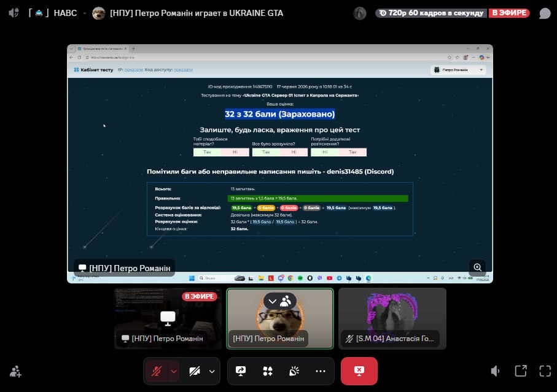This screenshot has height=392, width=557.
Task: Click the показати link next to IP
Action: coord(133,70)
